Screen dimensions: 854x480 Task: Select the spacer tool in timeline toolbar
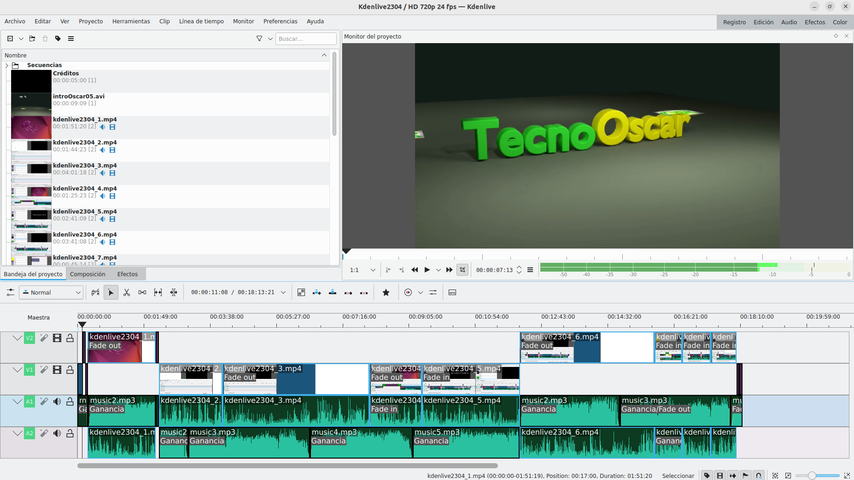click(x=142, y=293)
